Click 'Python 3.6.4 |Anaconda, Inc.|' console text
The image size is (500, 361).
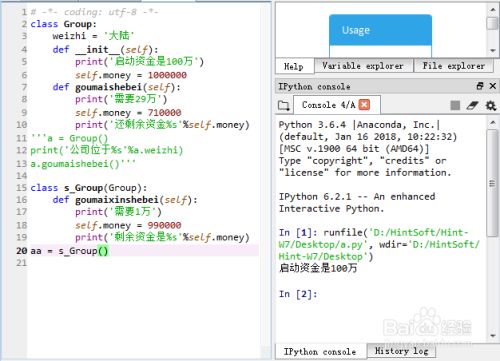click(x=359, y=125)
